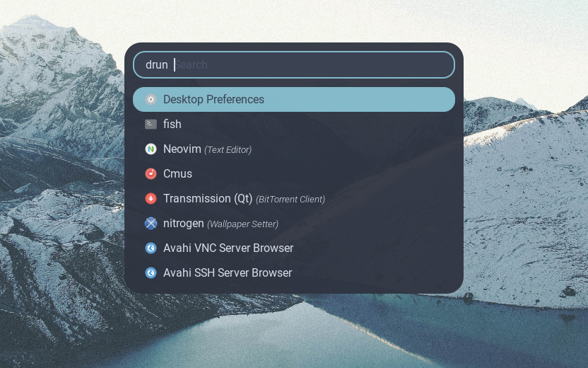Launch the Transmission (Qt) entry name
588x368 pixels.
208,199
